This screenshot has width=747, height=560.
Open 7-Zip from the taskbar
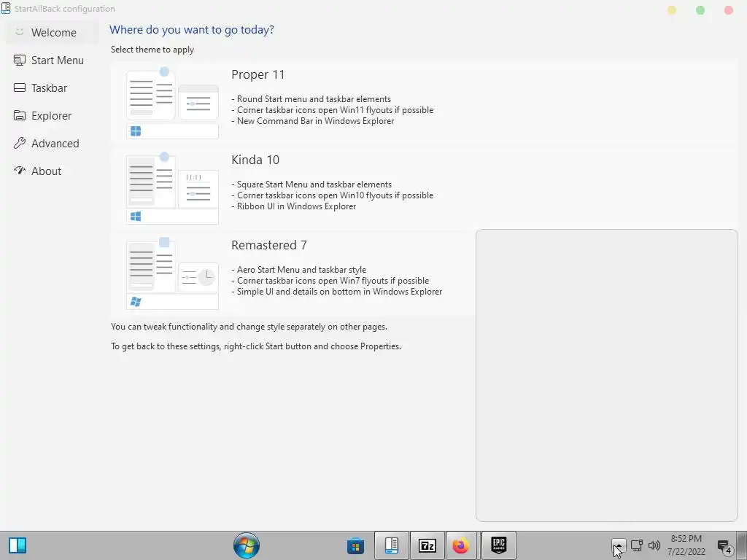(427, 545)
